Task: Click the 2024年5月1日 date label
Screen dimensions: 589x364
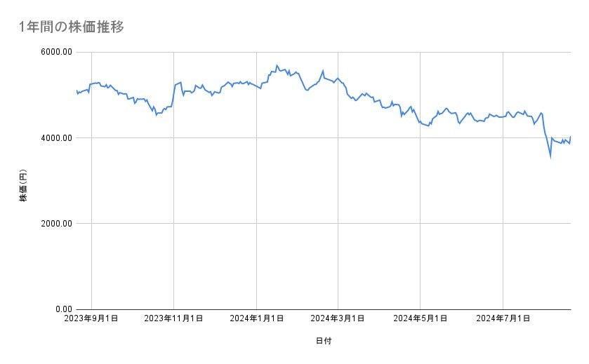Action: tap(421, 318)
